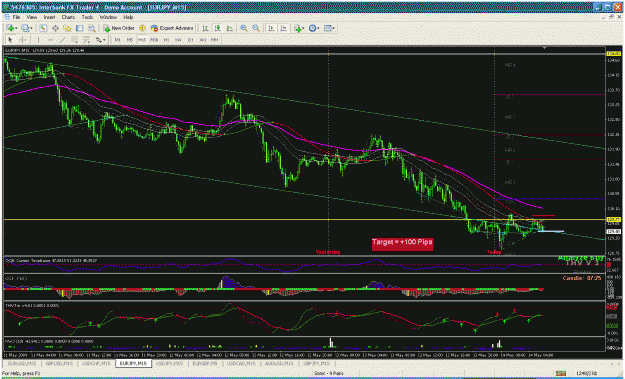This screenshot has height=379, width=625.
Task: Switch to the EURGBP,M15 chart tab
Action: (206, 363)
